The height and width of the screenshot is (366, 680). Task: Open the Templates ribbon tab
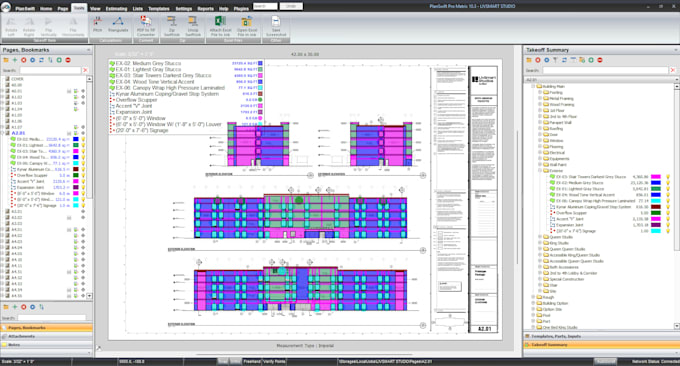tap(159, 8)
